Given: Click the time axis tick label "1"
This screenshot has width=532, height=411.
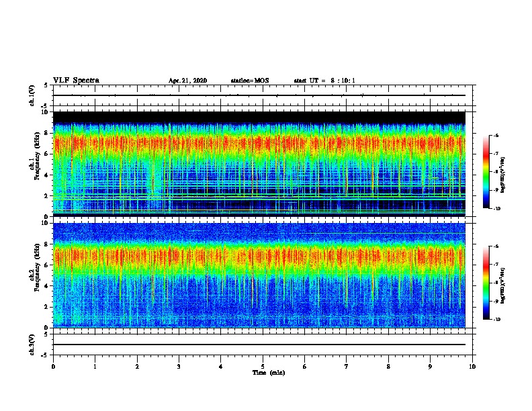Looking at the screenshot, I should [x=95, y=367].
